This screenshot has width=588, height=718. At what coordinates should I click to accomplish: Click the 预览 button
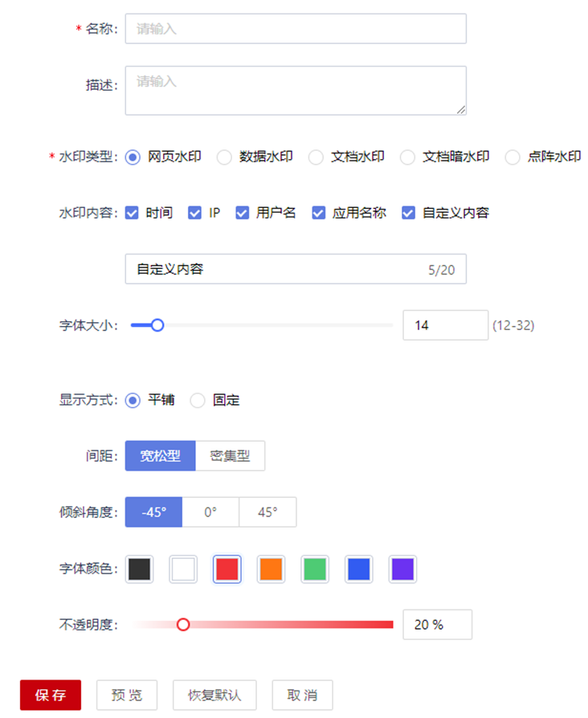click(127, 696)
